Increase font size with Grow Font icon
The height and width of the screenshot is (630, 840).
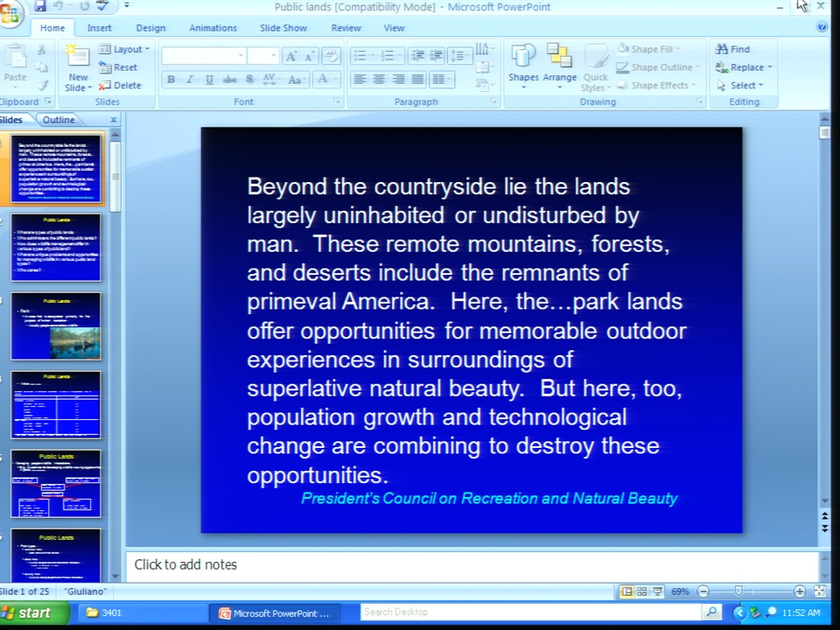290,56
